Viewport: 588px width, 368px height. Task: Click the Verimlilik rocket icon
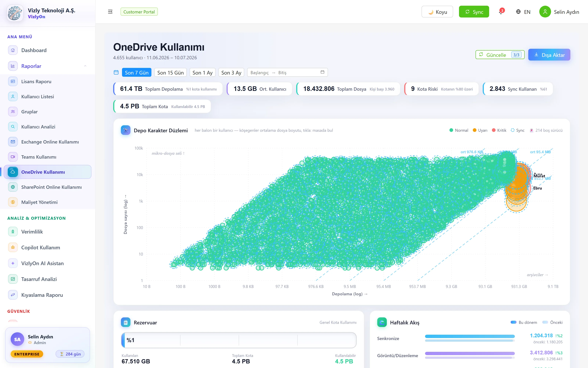click(13, 231)
